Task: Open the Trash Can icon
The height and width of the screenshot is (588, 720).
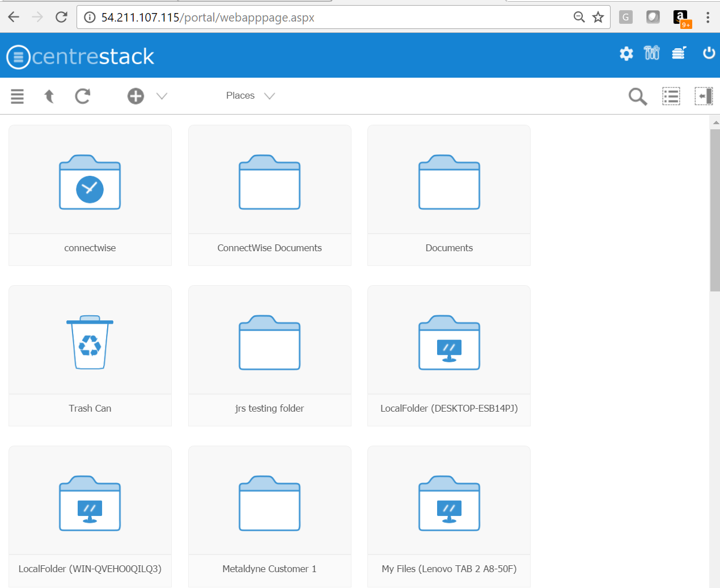Action: point(90,342)
